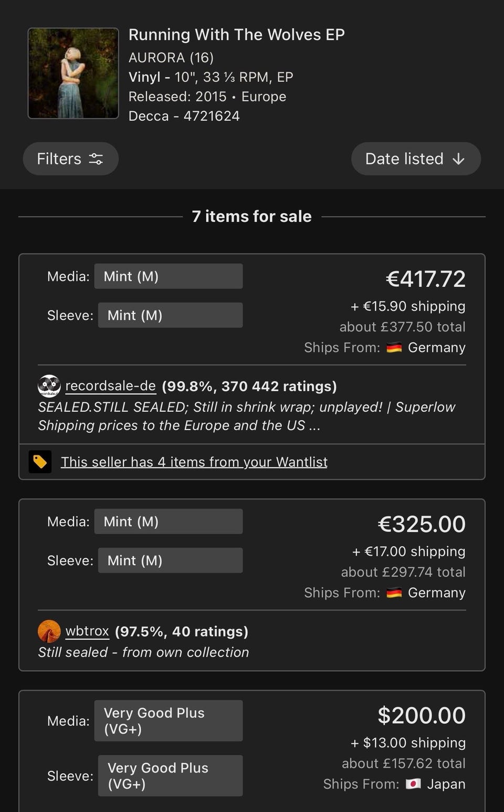Click Media Mint (M) badge of first listing
The image size is (504, 812).
[168, 276]
